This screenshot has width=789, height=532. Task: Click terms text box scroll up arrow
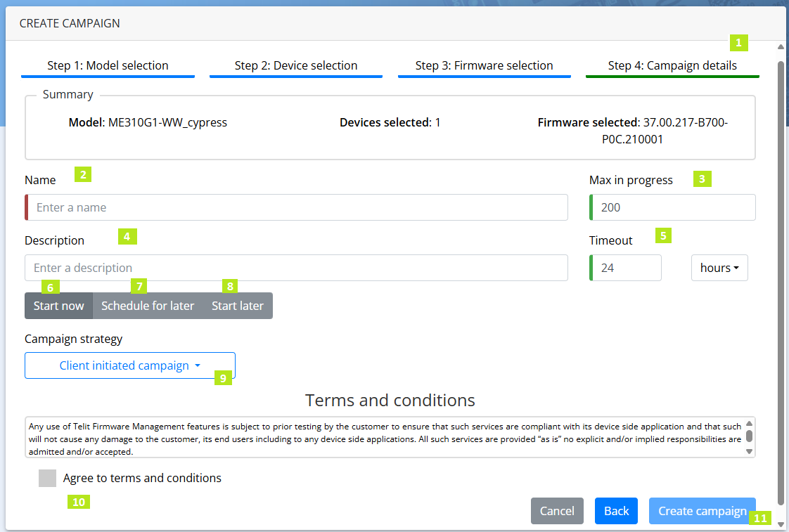pyautogui.click(x=749, y=423)
